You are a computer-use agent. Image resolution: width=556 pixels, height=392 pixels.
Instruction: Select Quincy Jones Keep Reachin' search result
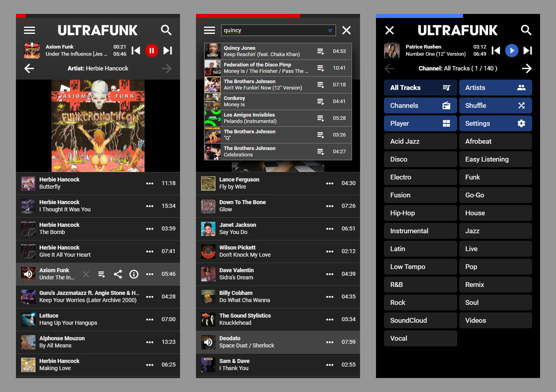278,51
